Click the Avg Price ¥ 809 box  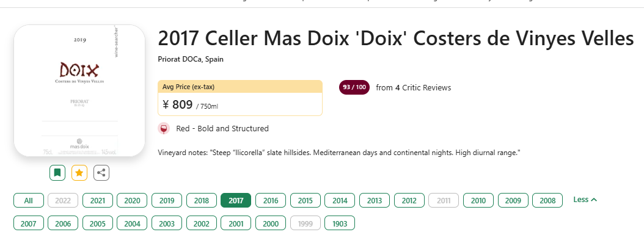pyautogui.click(x=240, y=98)
